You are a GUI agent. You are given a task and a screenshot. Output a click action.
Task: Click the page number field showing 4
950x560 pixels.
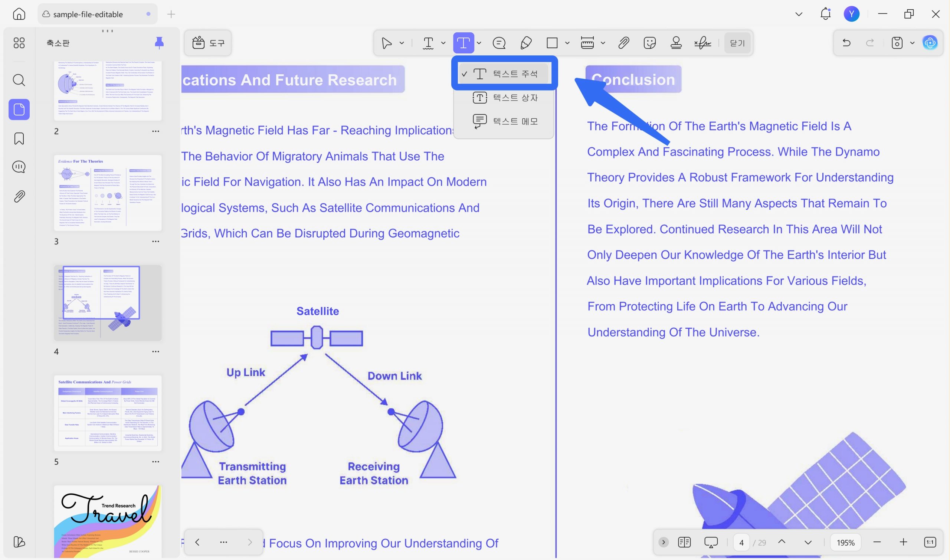point(741,542)
